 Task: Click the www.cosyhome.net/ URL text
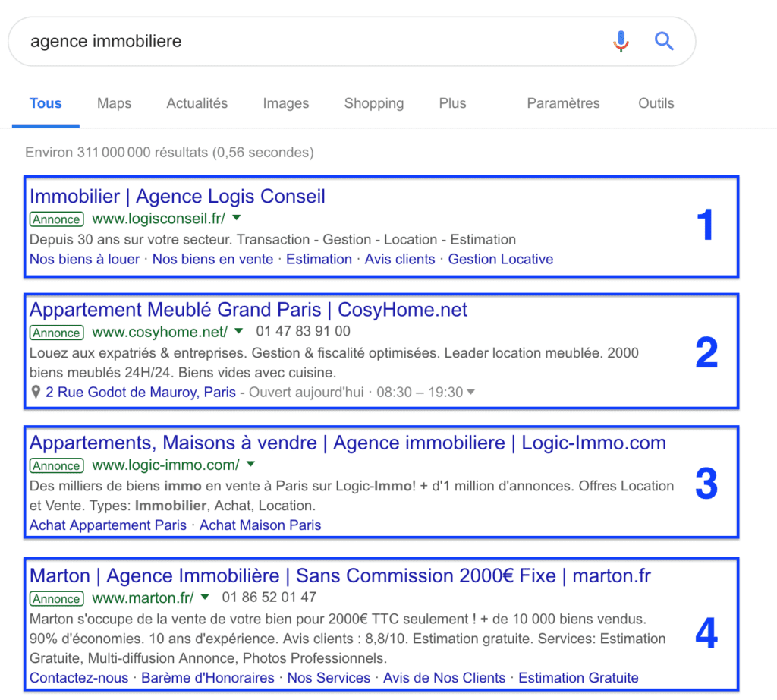[159, 332]
